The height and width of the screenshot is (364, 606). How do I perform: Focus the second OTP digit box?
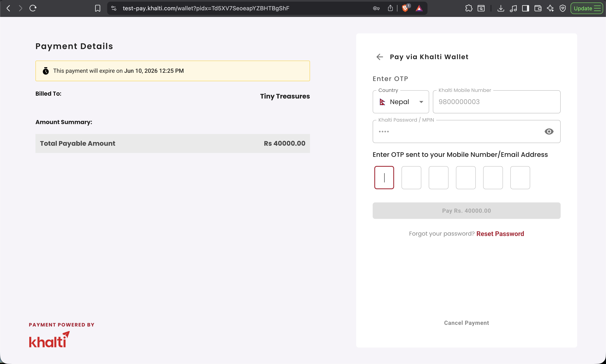click(411, 178)
